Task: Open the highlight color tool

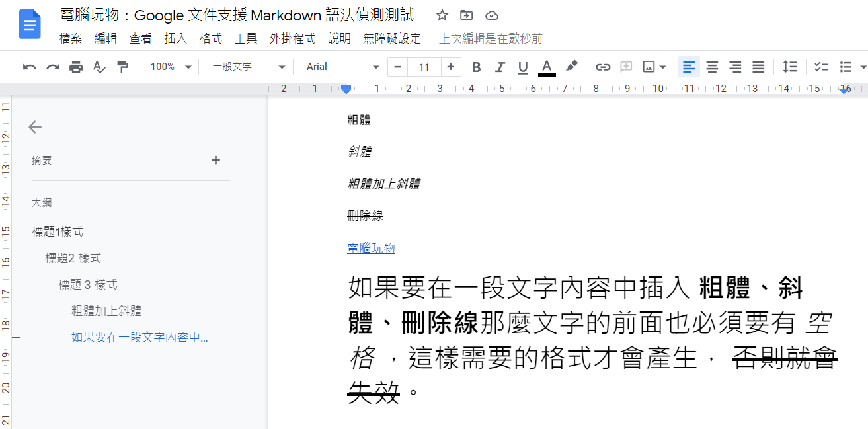Action: tap(572, 67)
